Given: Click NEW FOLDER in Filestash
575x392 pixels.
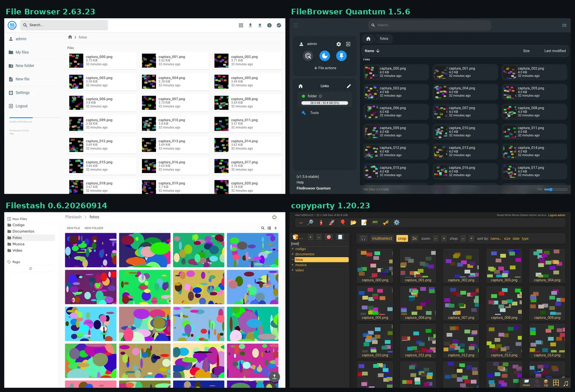Looking at the screenshot, I should [x=94, y=228].
